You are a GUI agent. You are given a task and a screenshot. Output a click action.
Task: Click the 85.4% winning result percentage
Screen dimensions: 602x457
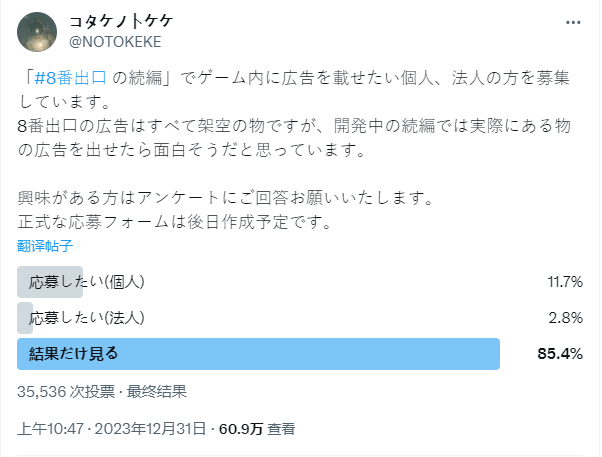pos(560,354)
